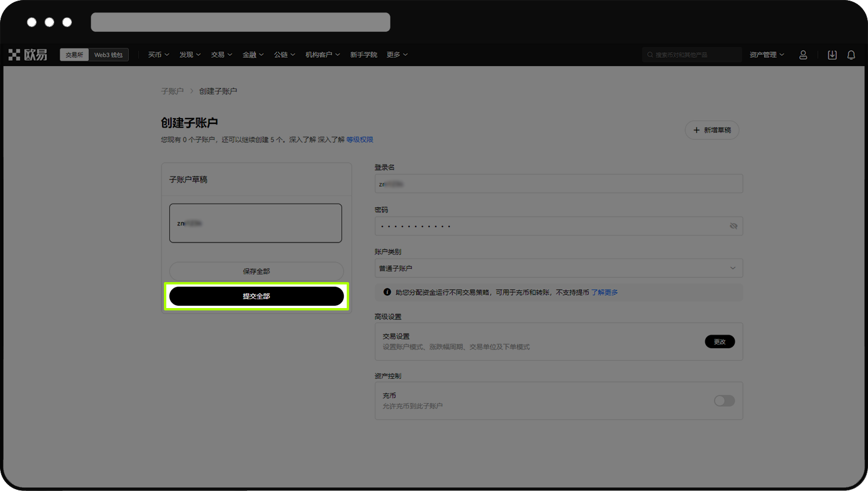The width and height of the screenshot is (868, 491).
Task: Click the 允许充币到此子账户 description
Action: pyautogui.click(x=412, y=406)
